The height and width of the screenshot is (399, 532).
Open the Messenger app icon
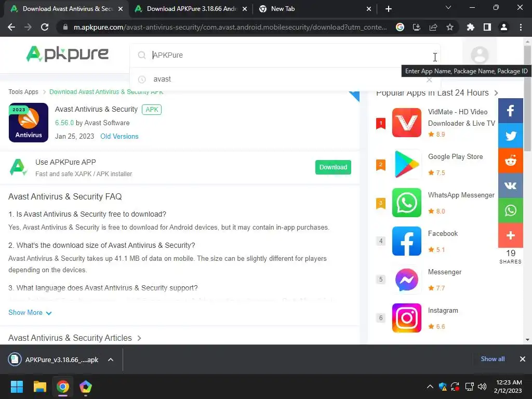406,280
